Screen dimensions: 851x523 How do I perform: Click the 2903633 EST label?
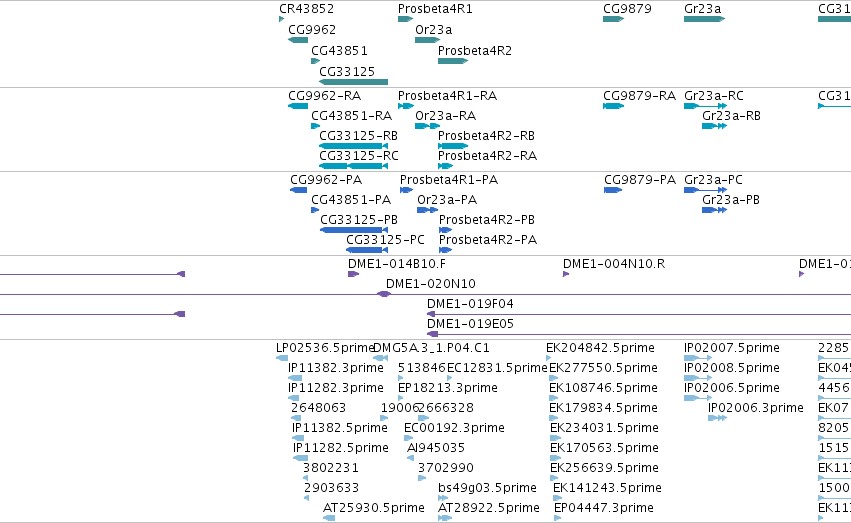click(331, 488)
